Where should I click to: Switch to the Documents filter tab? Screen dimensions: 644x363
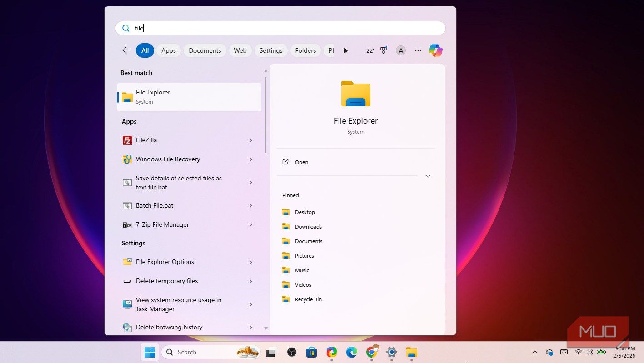tap(205, 50)
